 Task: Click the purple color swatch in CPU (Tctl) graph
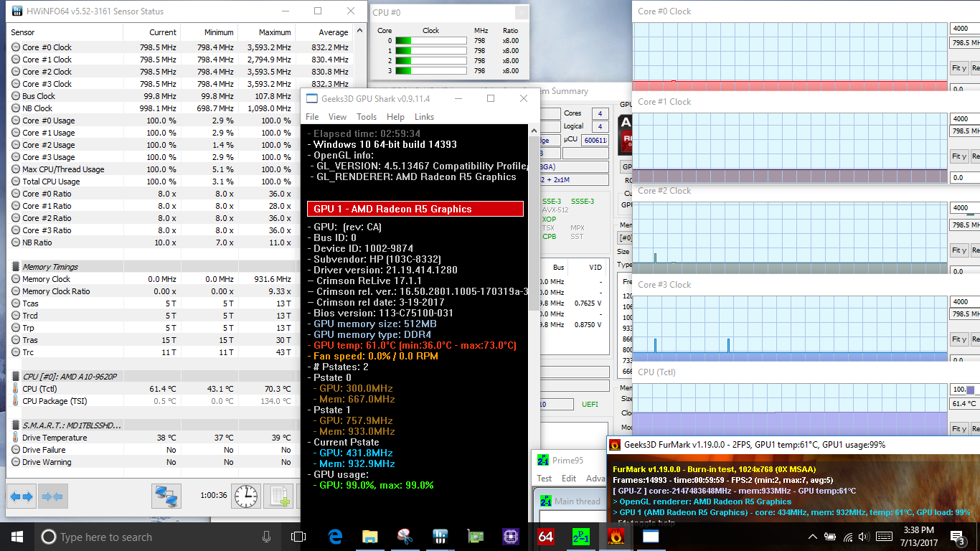971,390
